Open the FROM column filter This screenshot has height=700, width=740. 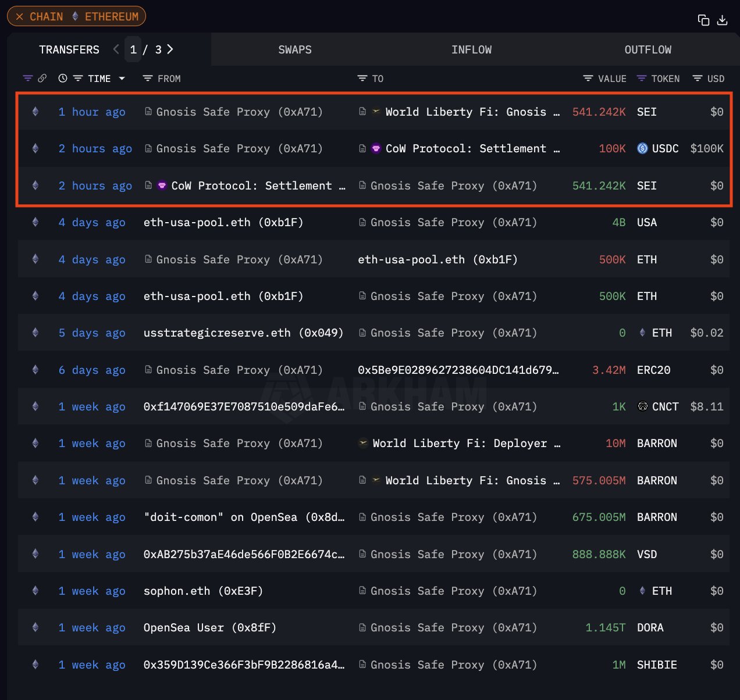click(148, 78)
